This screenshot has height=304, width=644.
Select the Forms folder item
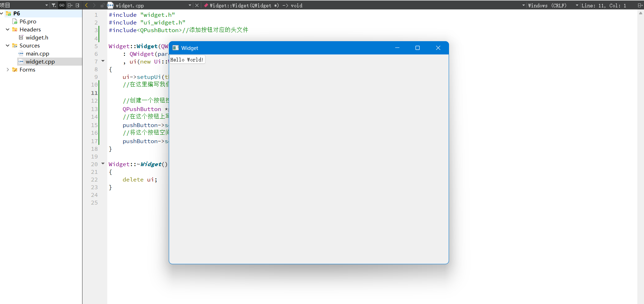click(27, 69)
